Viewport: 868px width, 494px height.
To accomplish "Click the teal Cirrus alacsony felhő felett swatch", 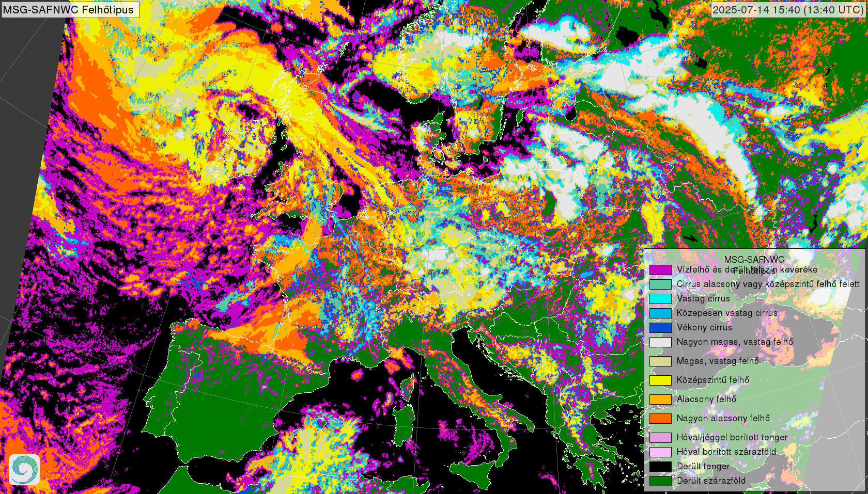I will coord(660,284).
